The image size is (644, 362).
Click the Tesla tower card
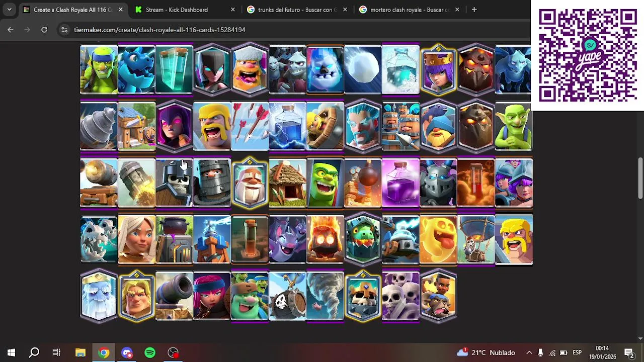coord(212,240)
